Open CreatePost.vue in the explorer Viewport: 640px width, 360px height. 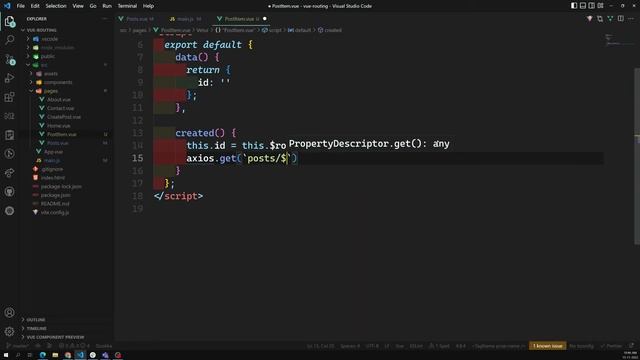pos(64,117)
